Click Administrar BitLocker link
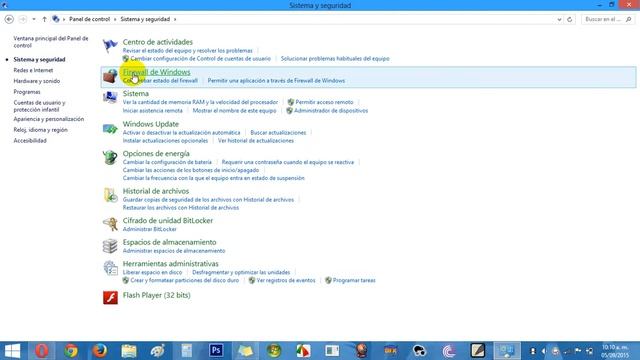This screenshot has width=640, height=360. coord(149,229)
